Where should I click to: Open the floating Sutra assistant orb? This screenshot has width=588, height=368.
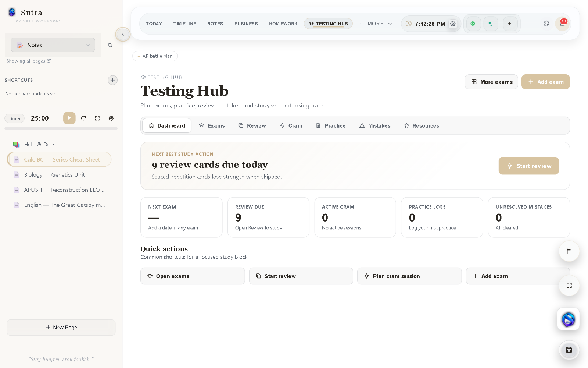pyautogui.click(x=568, y=319)
